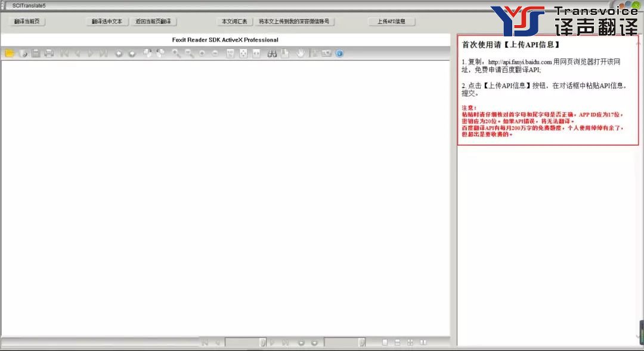Click previous view circle in bottom status bar
Image resolution: width=644 pixels, height=351 pixels.
click(301, 343)
